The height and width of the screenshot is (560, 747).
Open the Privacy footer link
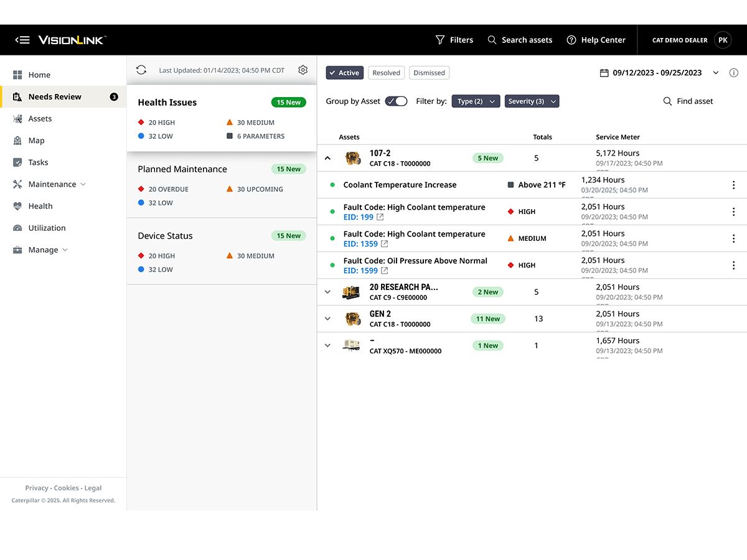(x=37, y=488)
